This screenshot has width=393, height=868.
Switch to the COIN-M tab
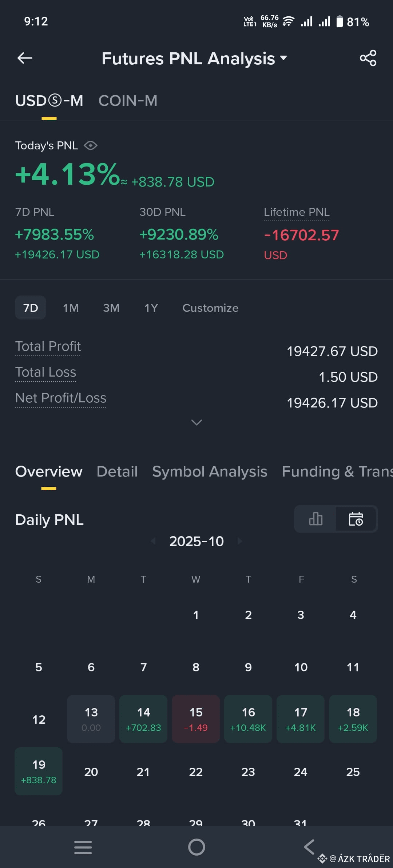click(x=128, y=101)
